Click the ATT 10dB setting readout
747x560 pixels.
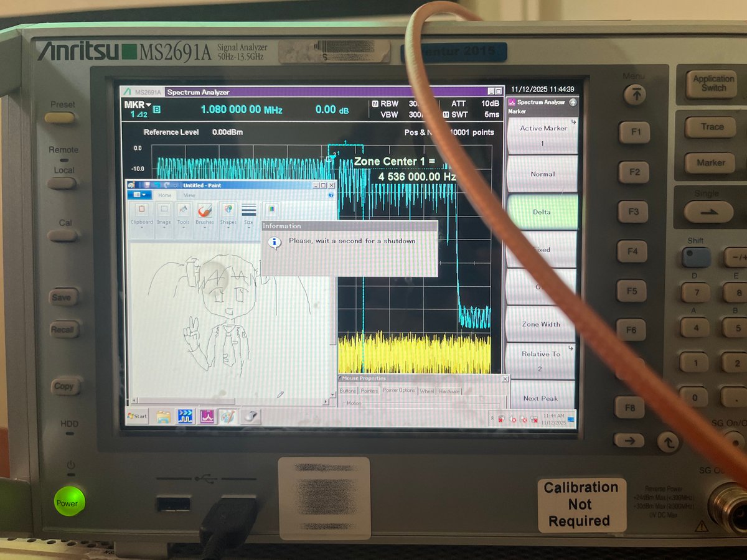click(x=475, y=104)
